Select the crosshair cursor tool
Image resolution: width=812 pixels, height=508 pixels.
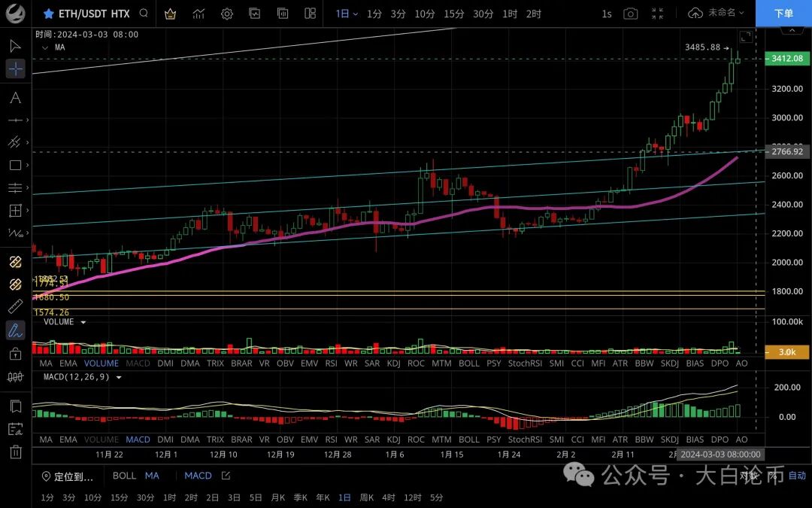(x=16, y=68)
